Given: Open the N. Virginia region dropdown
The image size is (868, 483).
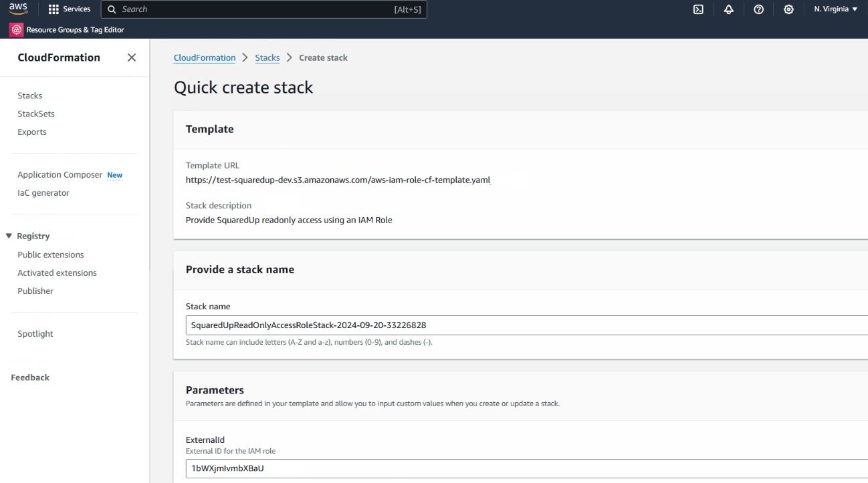Looking at the screenshot, I should click(835, 9).
